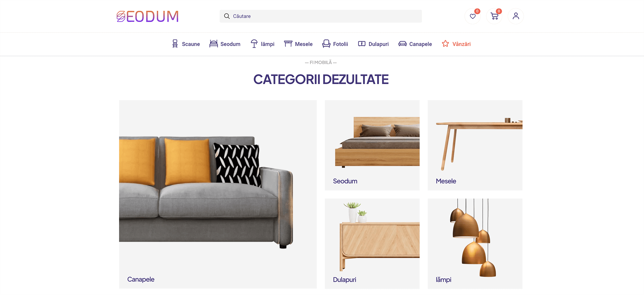
Task: Click the Căutare search field
Action: (321, 16)
